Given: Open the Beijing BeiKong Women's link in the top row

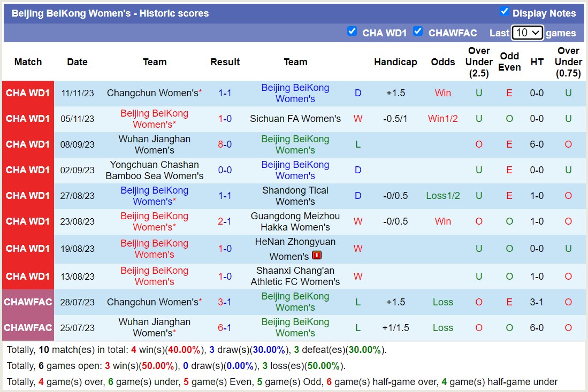Looking at the screenshot, I should (295, 93).
